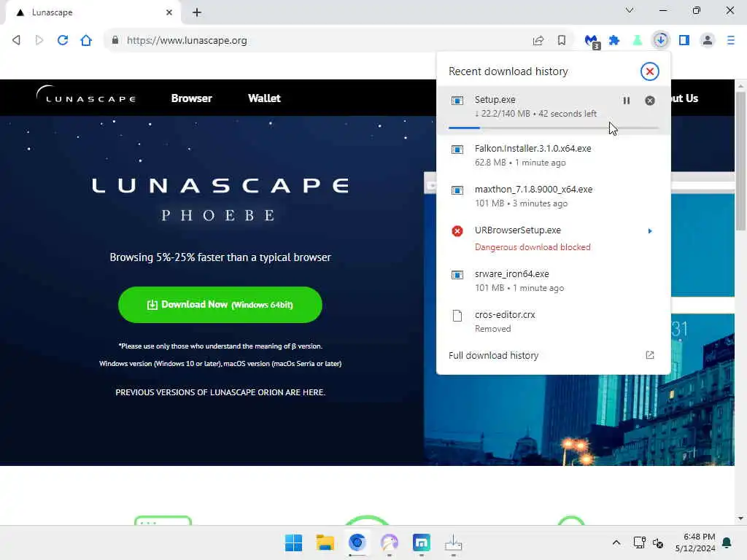Open the browser main menu hamburger icon
Screen dimensions: 747x560
click(x=731, y=41)
